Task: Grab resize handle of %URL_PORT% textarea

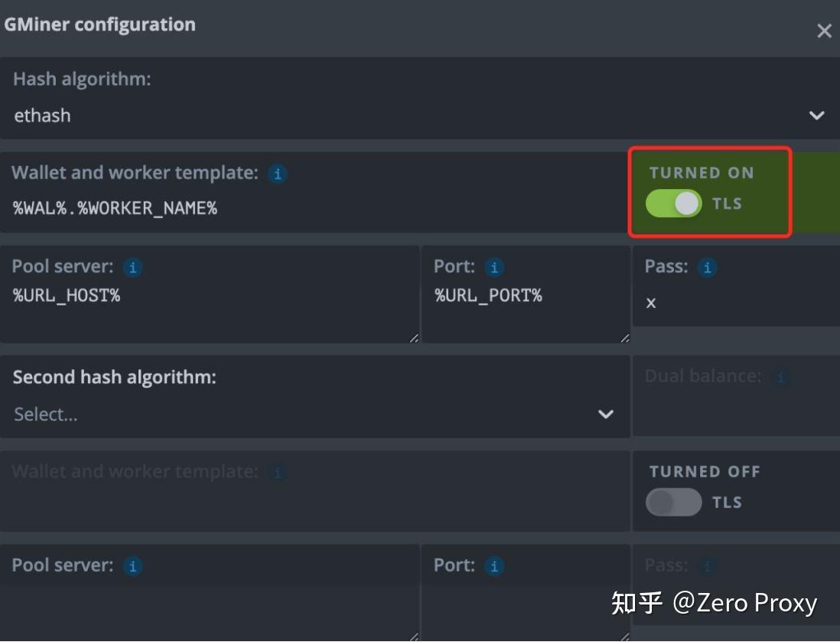Action: click(624, 337)
